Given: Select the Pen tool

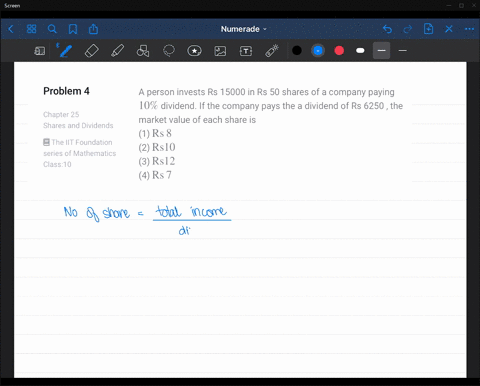Looking at the screenshot, I should click(x=65, y=51).
